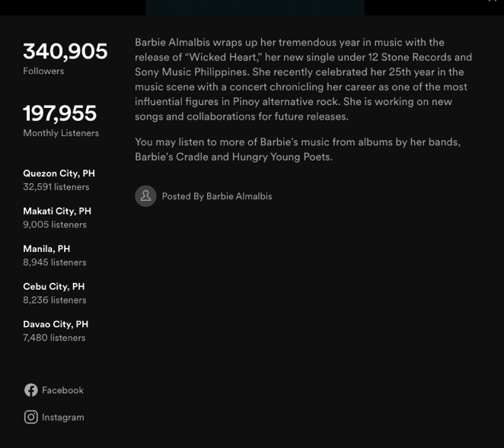Open the Instagram text link
The height and width of the screenshot is (448, 504).
[x=63, y=417]
